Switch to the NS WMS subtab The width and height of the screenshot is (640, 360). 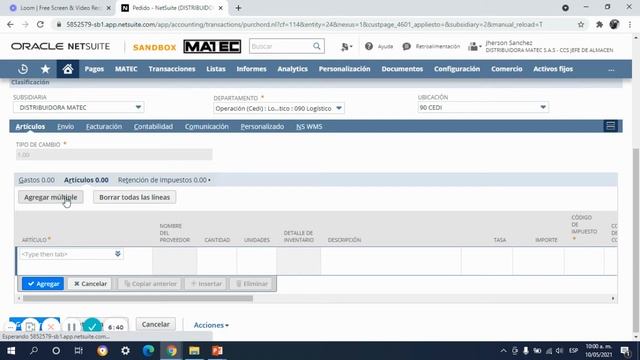(309, 127)
